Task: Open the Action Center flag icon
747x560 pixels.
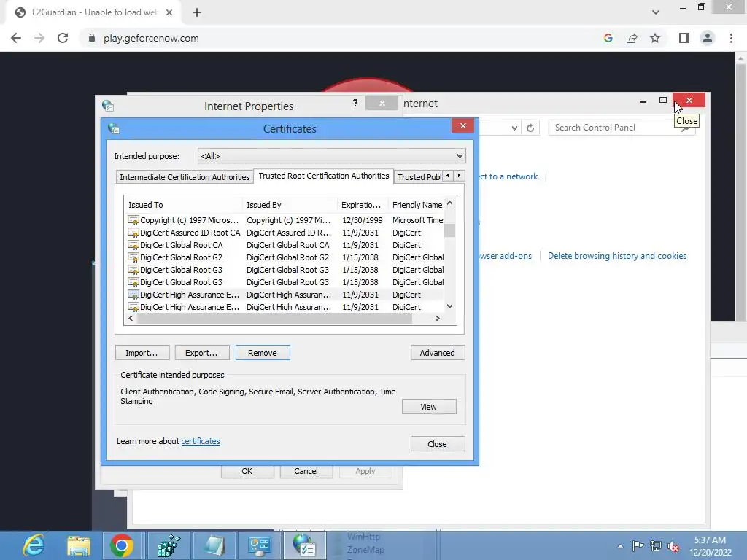Action: 638,546
